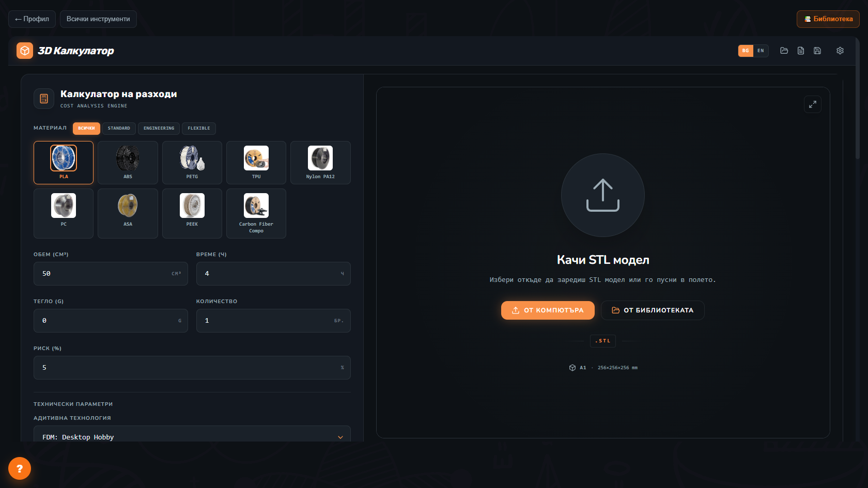The width and height of the screenshot is (868, 488).
Task: Open the folder icon in header
Action: click(784, 51)
